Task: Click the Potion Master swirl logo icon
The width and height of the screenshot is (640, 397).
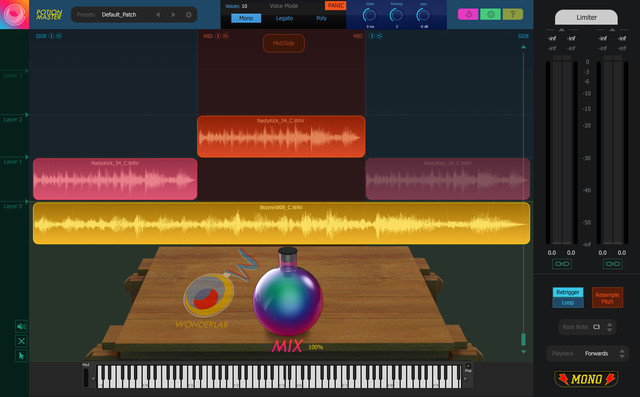Action: coord(14,14)
